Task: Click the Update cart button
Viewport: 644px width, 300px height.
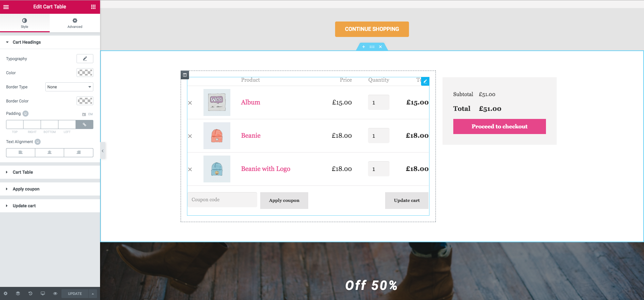Action: [x=407, y=201]
